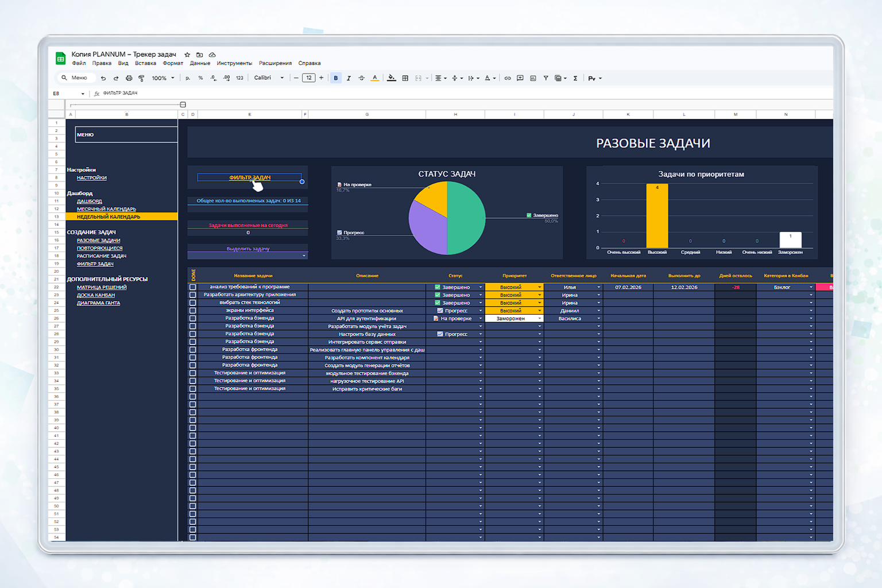Create a filter with funnel icon
This screenshot has height=588, width=882.
[x=546, y=78]
